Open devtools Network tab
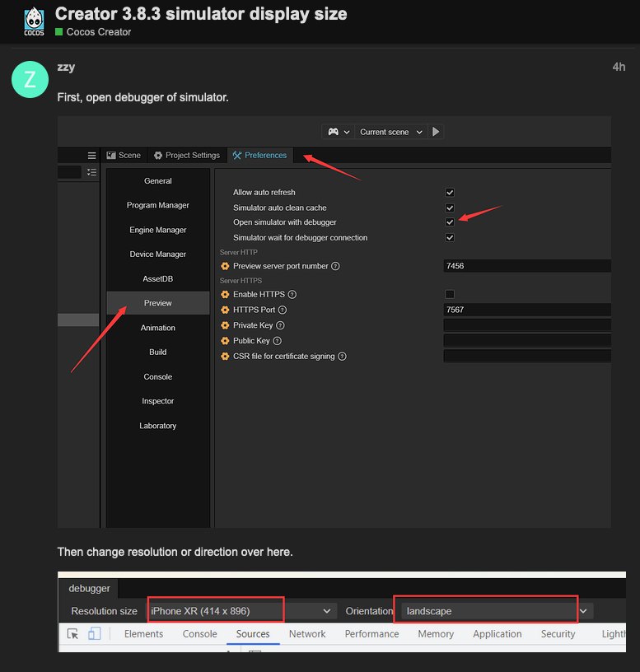 [x=307, y=634]
